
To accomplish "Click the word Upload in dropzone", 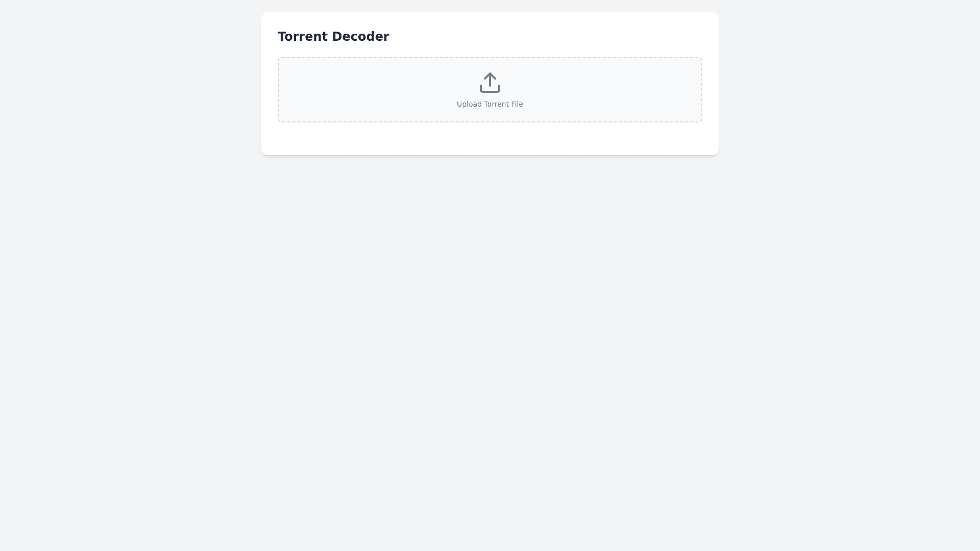I will pos(469,104).
